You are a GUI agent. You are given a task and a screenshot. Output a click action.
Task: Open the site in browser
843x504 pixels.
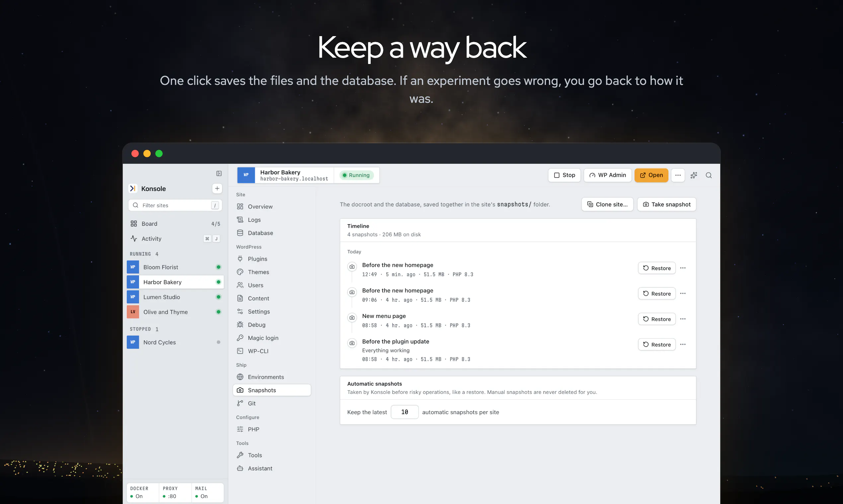pos(651,175)
